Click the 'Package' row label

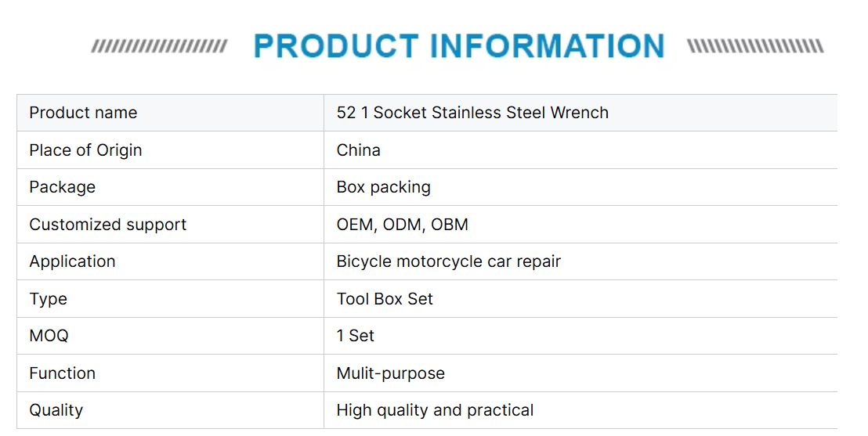(63, 187)
